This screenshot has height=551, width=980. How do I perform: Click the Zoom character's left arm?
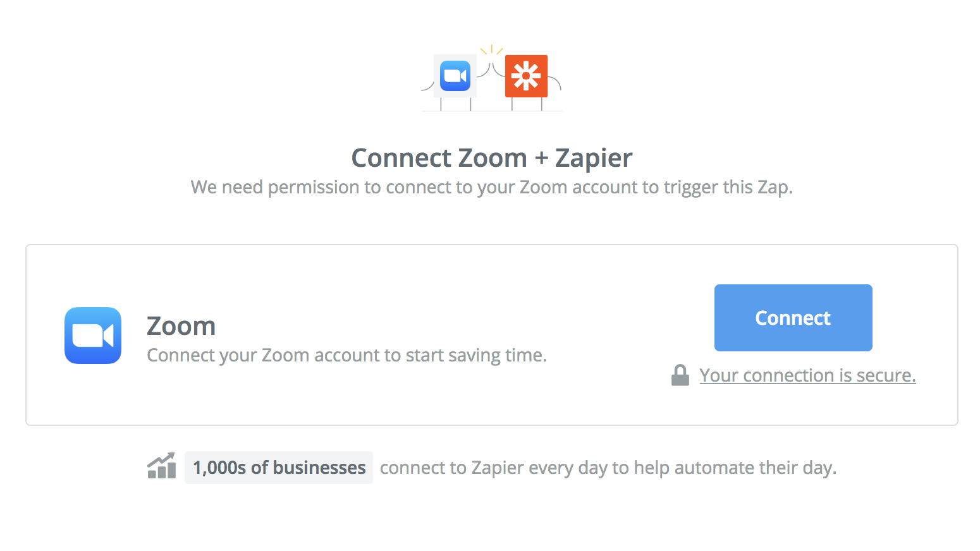428,86
